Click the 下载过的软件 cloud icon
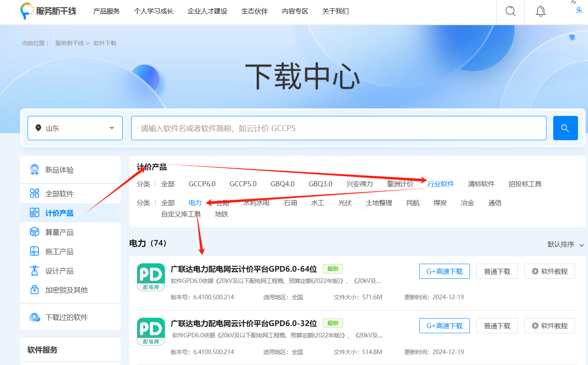Screen dimensions: 588x365 (35, 317)
